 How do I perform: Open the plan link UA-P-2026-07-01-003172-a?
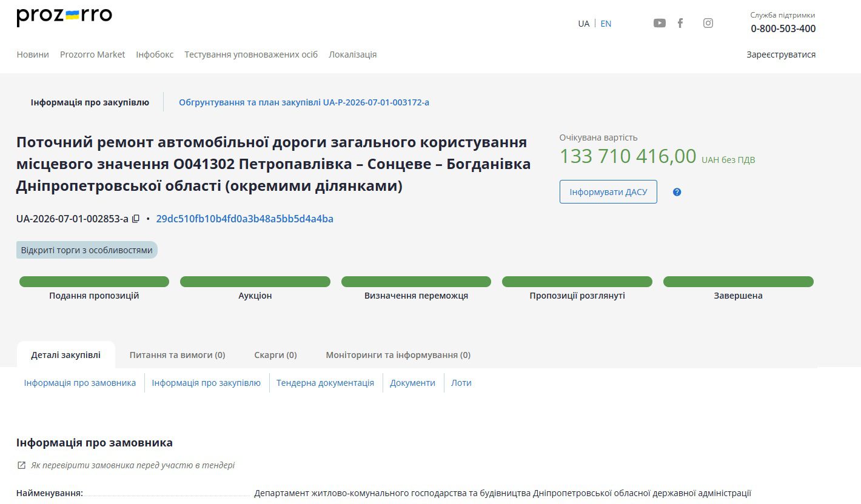coord(304,102)
